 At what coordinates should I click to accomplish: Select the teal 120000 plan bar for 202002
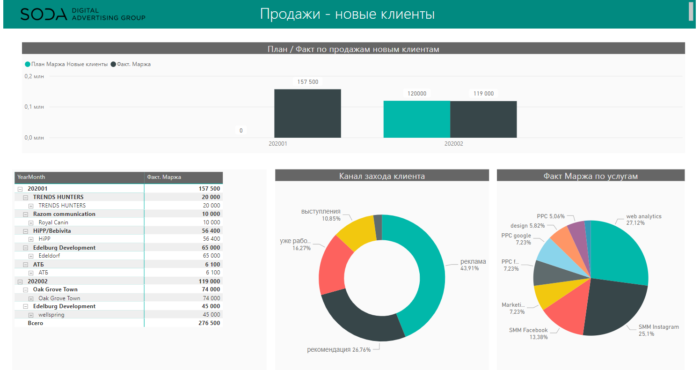pyautogui.click(x=417, y=119)
